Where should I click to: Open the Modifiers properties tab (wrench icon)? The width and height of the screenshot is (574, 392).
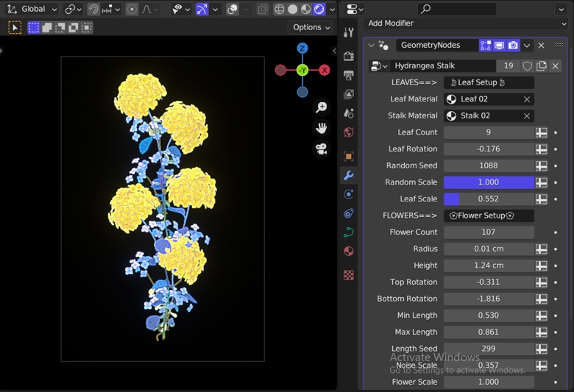tap(349, 176)
